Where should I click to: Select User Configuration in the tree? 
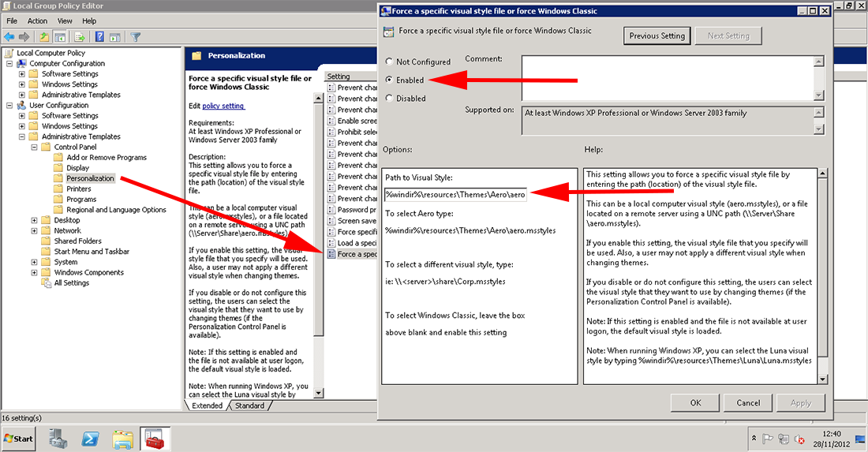coord(58,105)
